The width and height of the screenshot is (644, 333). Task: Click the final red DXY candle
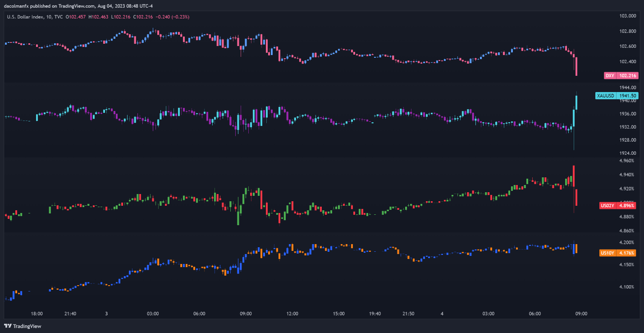pos(576,66)
